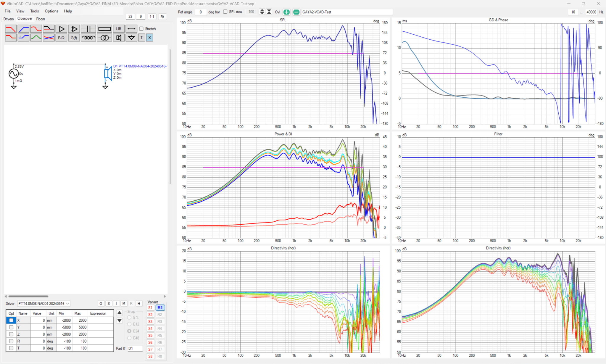Screen dimensions: 606x364
Task: Insert the crossed red-blue crossover block
Action: 49,38
